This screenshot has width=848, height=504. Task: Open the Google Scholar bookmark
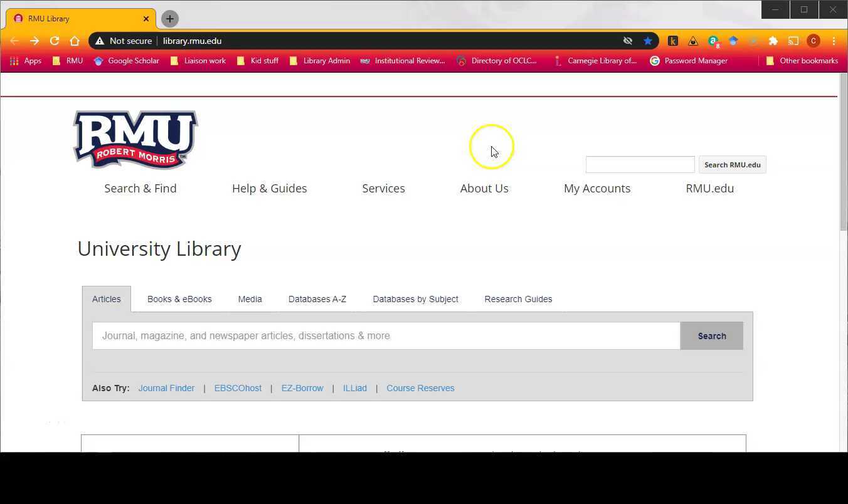click(126, 61)
